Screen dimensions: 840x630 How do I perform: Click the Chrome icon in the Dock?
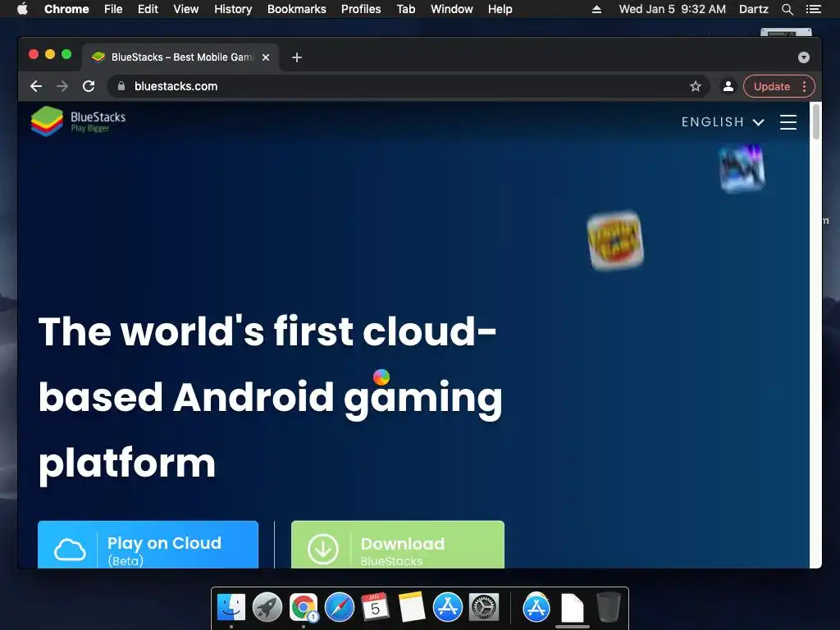pyautogui.click(x=304, y=607)
